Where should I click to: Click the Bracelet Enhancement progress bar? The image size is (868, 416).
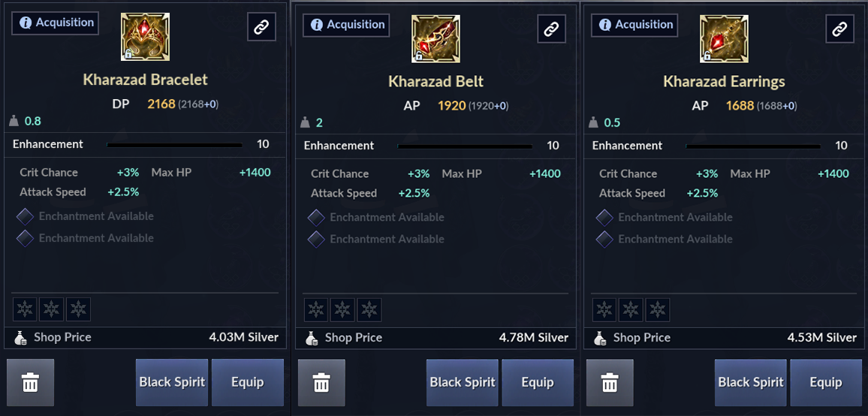[174, 145]
